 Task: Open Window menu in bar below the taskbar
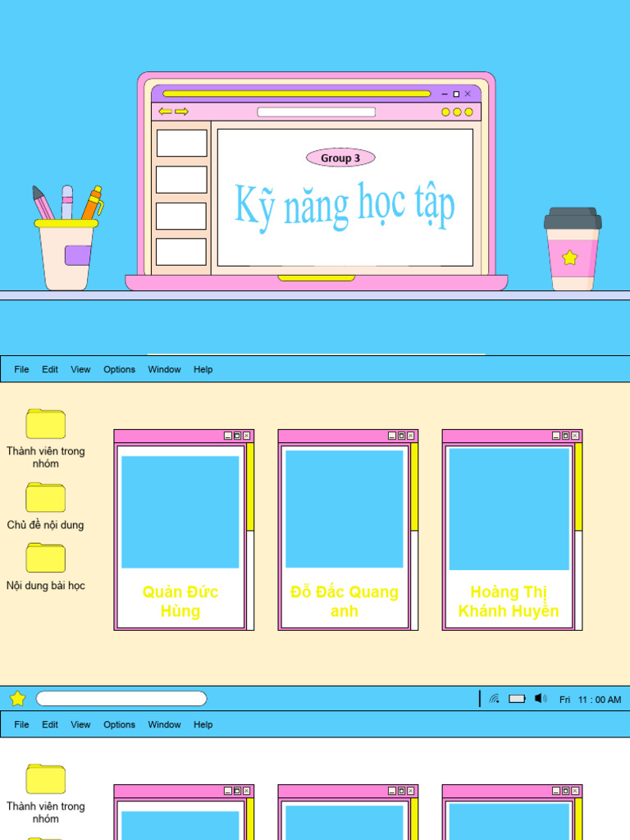point(164,725)
